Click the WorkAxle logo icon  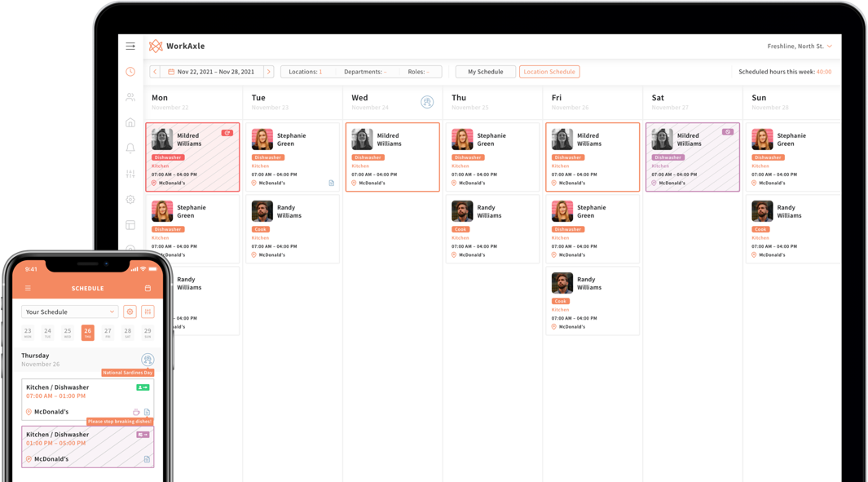point(156,46)
